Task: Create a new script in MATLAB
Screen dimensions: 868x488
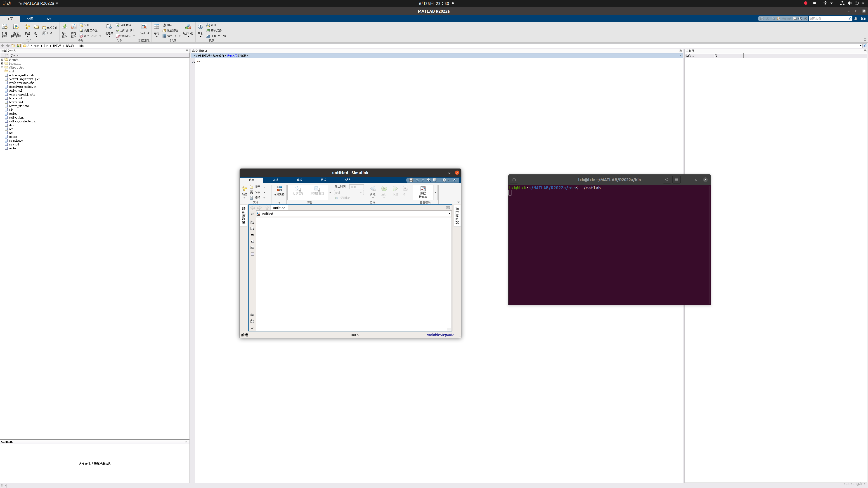Action: point(5,30)
